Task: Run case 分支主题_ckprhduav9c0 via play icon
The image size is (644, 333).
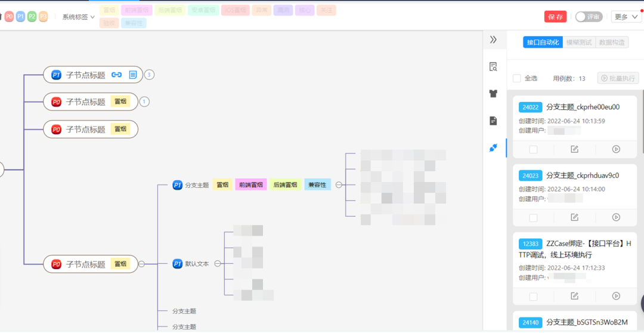Action: [x=616, y=217]
